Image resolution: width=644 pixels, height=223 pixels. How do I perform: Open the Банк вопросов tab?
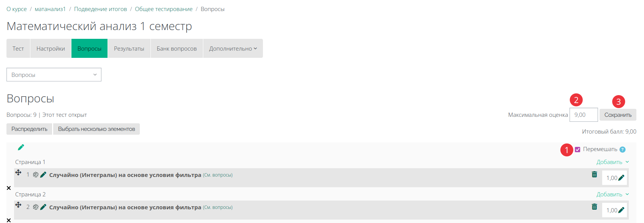click(177, 48)
